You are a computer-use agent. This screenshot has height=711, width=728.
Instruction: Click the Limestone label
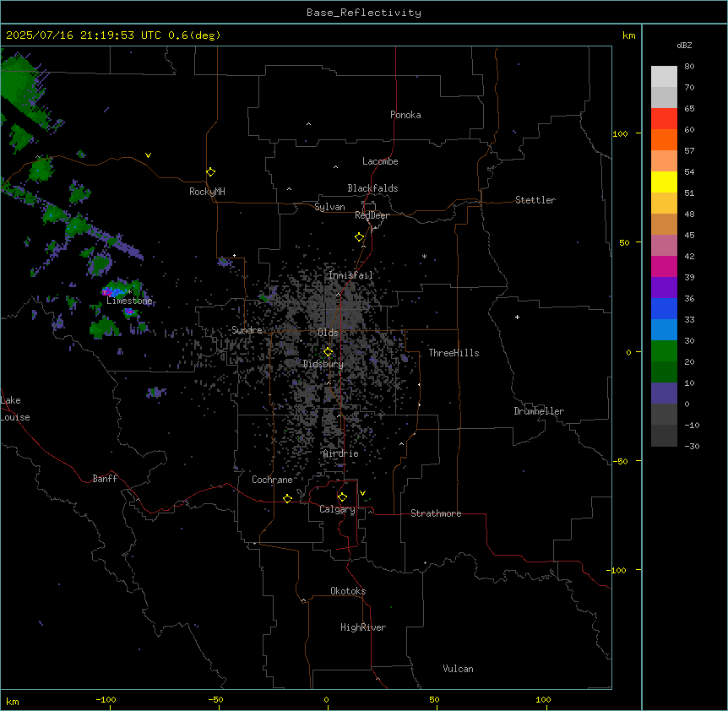[129, 301]
